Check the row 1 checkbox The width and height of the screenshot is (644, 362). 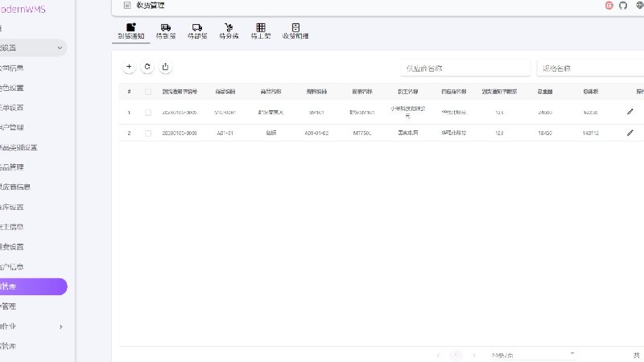point(148,113)
